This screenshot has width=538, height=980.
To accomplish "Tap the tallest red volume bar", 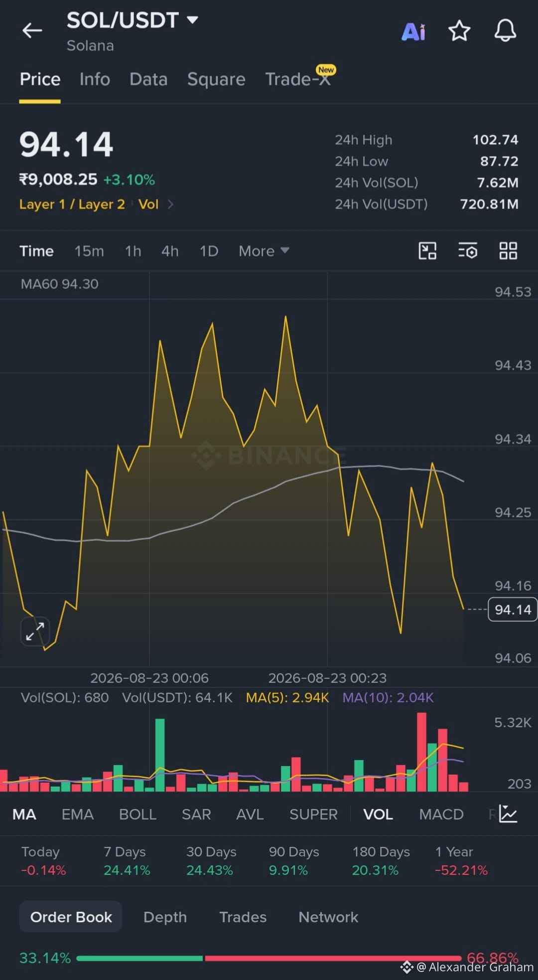I will click(x=421, y=752).
